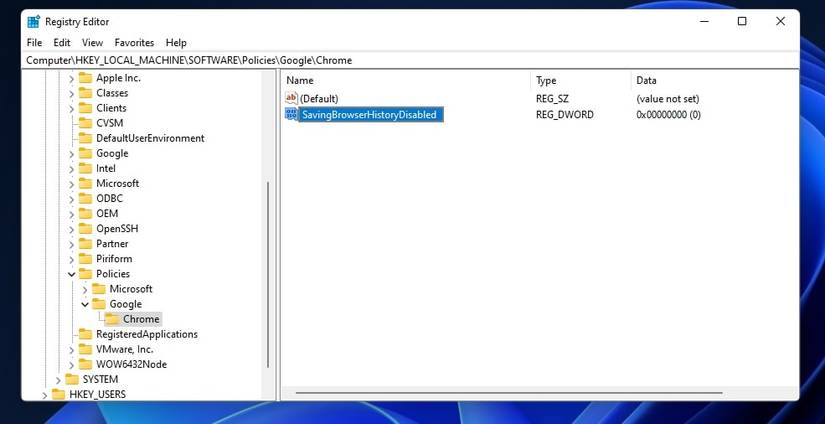Viewport: 825px width, 424px height.
Task: Maximize the Registry Editor window
Action: [x=742, y=22]
